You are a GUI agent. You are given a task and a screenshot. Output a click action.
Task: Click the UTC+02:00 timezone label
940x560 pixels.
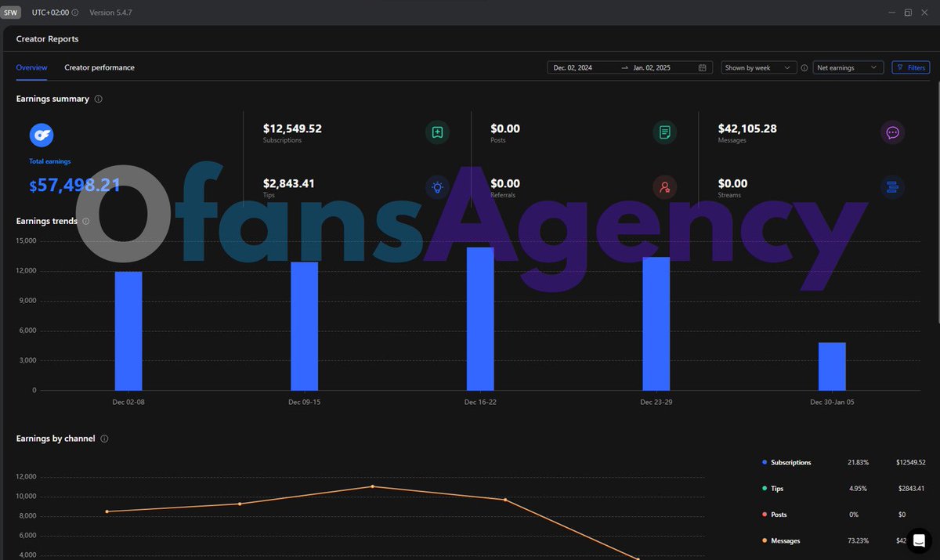coord(50,13)
